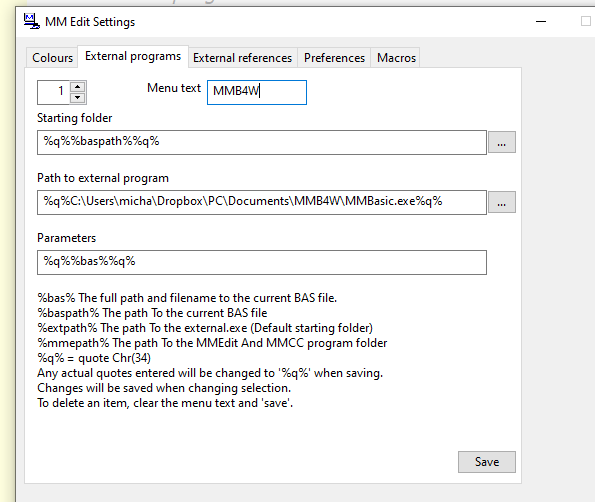Click the %q% quote Chr(34) help line
The image size is (595, 502).
point(94,358)
